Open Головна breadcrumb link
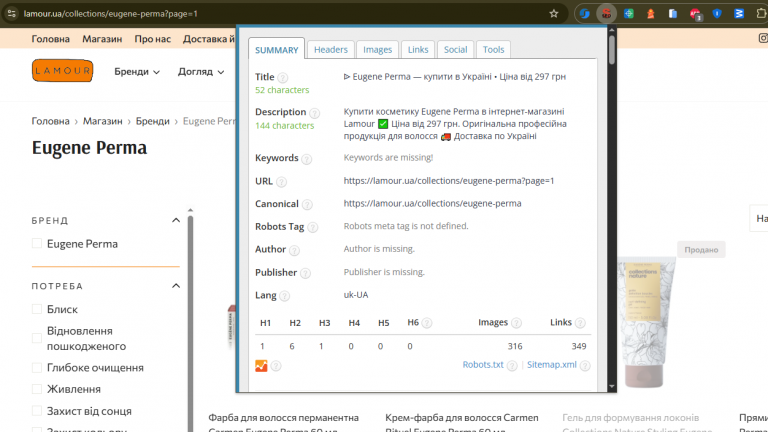This screenshot has width=768, height=432. (50, 121)
